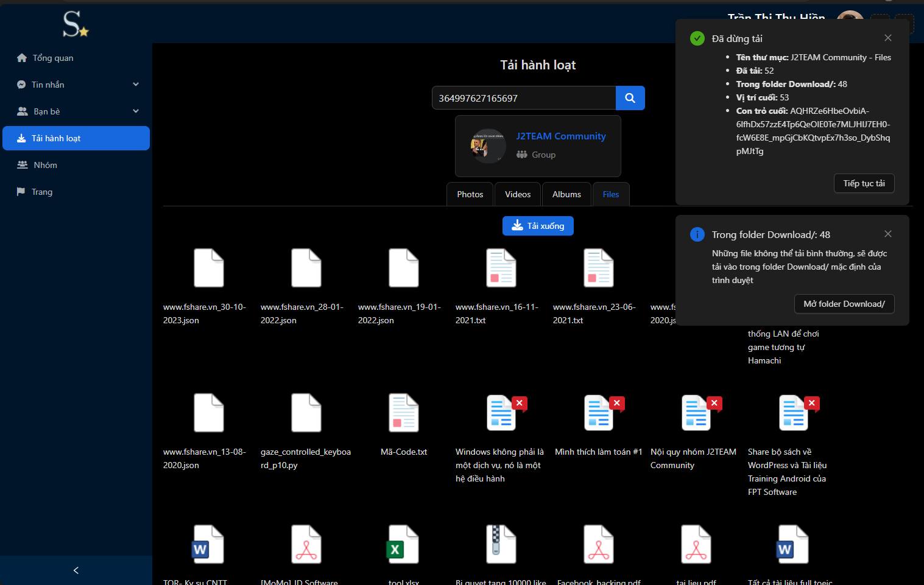Image resolution: width=924 pixels, height=585 pixels.
Task: Select Mình thích làm toán #1 document icon
Action: pyautogui.click(x=600, y=413)
